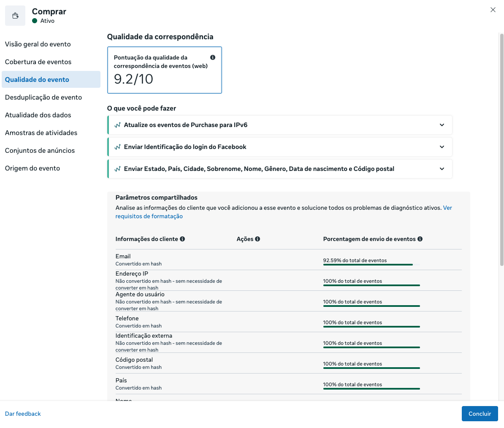Click Dar feedback link
Screen dimensions: 504x428
pyautogui.click(x=23, y=414)
